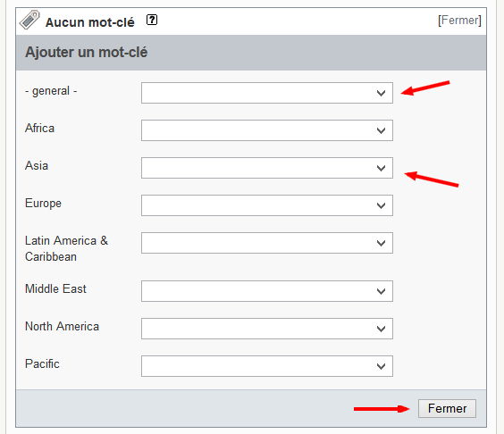Image resolution: width=504 pixels, height=434 pixels.
Task: Click the Fermer button at bottom
Action: click(447, 409)
